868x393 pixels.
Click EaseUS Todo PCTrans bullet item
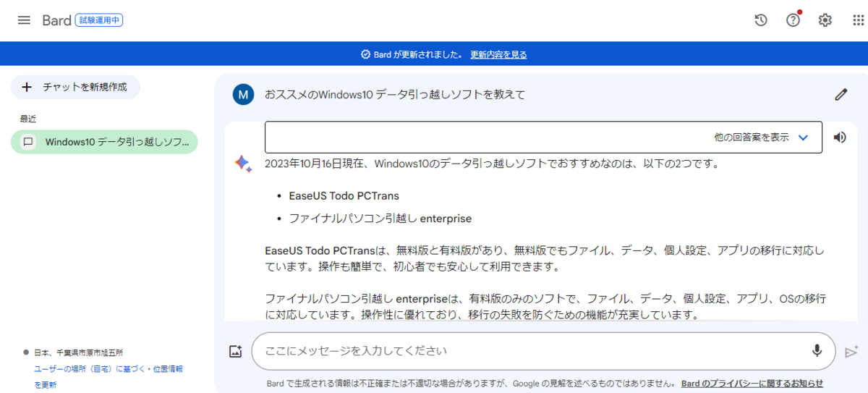tap(344, 195)
